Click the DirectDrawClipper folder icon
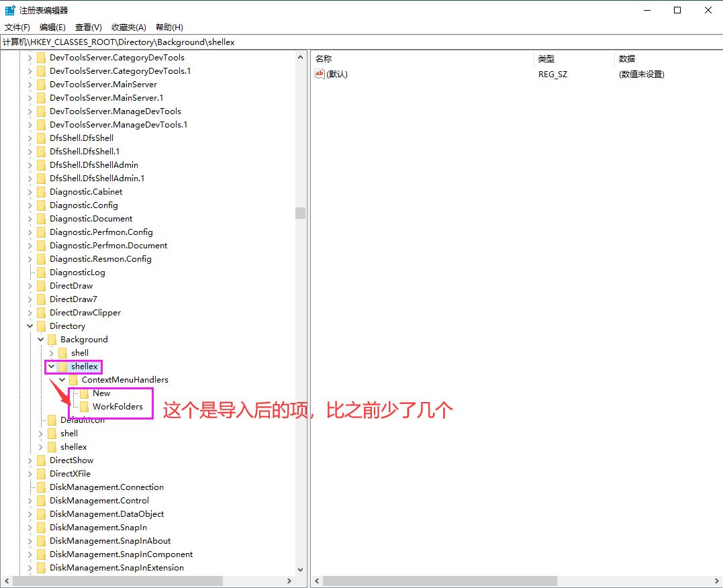Viewport: 723px width, 588px height. tap(41, 313)
